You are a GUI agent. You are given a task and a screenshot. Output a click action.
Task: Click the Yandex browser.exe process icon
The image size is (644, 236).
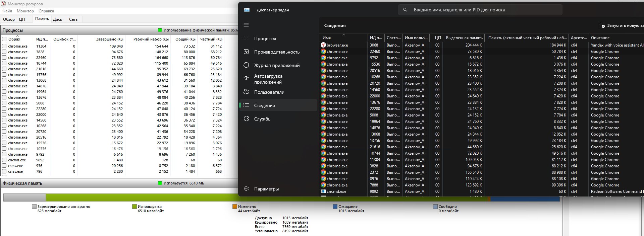click(323, 45)
